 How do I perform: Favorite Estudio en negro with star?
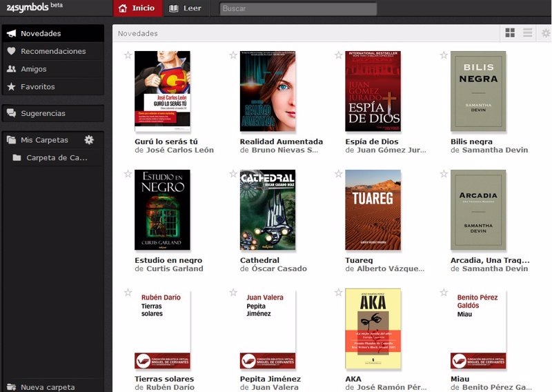pyautogui.click(x=128, y=174)
